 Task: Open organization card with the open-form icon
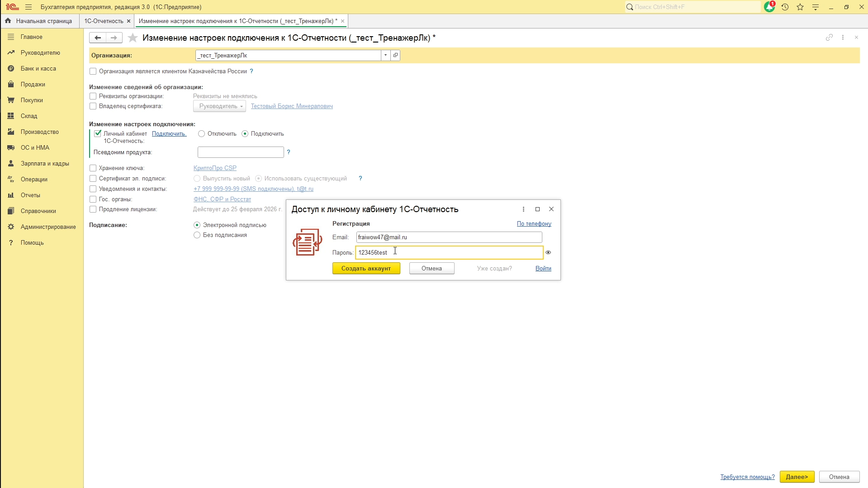coord(395,55)
